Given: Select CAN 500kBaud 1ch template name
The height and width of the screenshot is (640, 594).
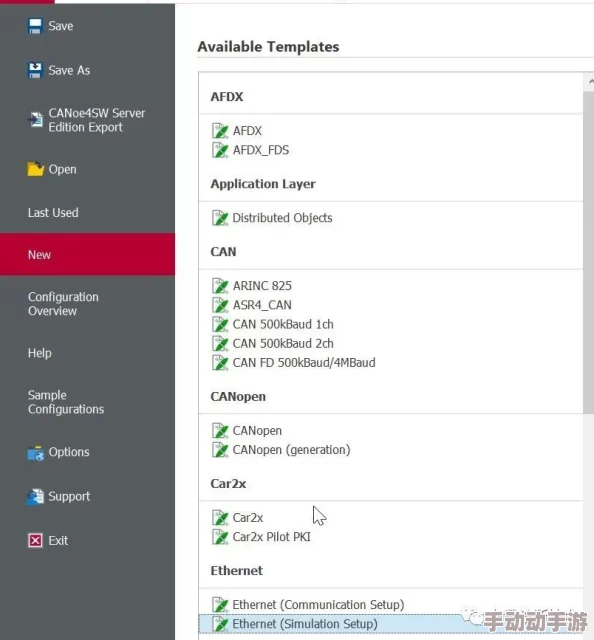Looking at the screenshot, I should point(283,324).
